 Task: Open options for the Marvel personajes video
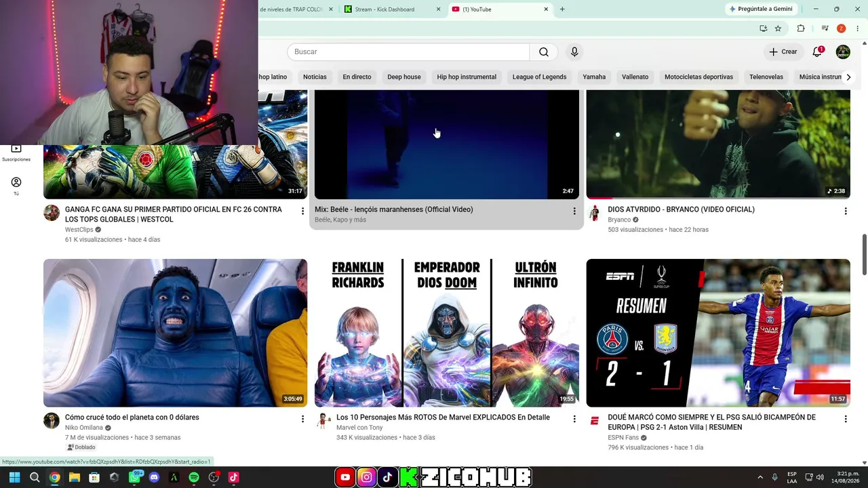point(574,420)
